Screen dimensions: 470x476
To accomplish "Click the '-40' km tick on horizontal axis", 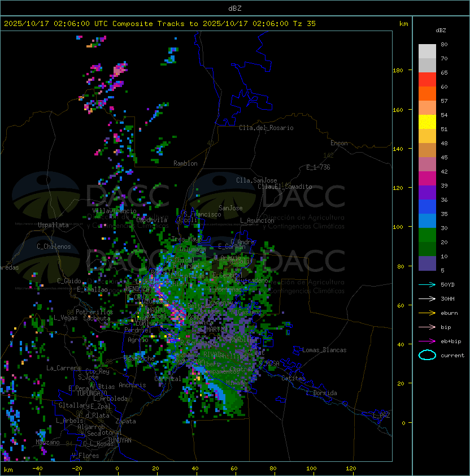I will click(37, 469).
